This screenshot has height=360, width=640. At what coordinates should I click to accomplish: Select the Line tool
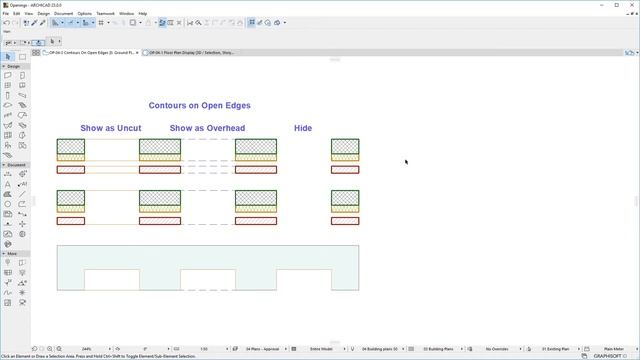(22, 194)
